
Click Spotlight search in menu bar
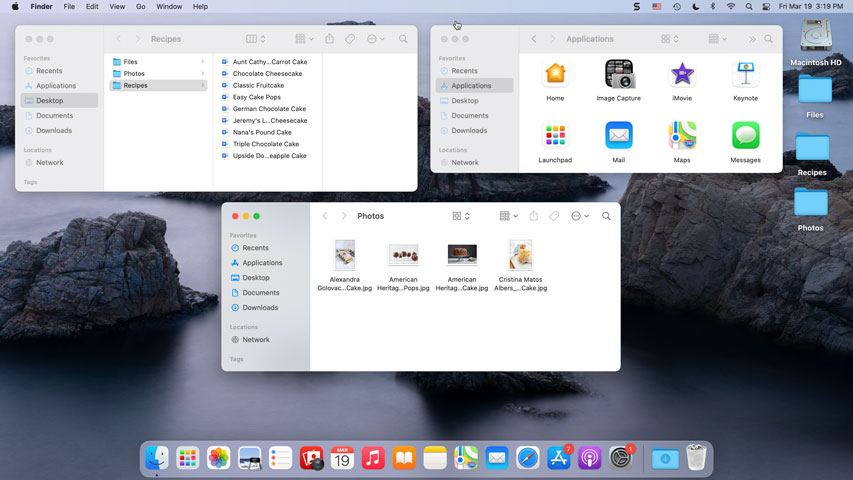[x=749, y=7]
